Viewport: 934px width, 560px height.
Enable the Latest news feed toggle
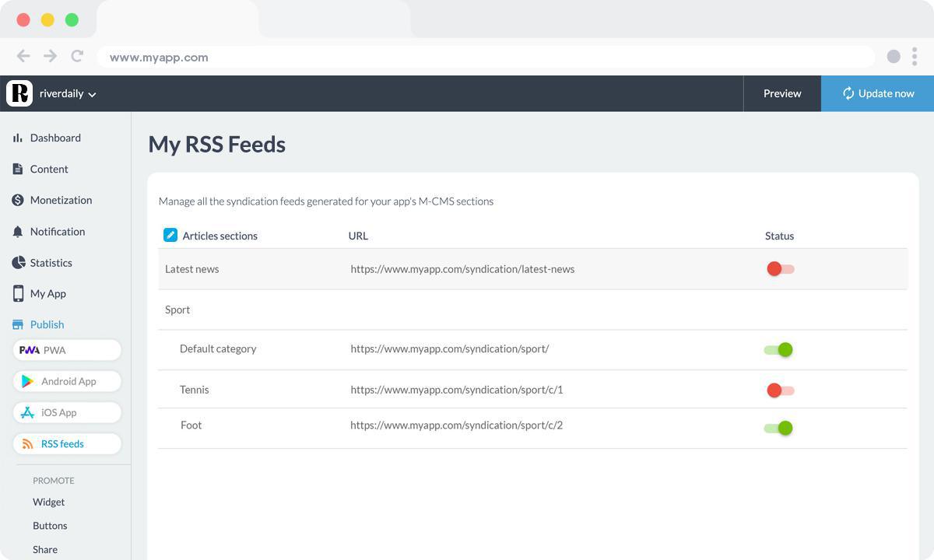(x=780, y=269)
